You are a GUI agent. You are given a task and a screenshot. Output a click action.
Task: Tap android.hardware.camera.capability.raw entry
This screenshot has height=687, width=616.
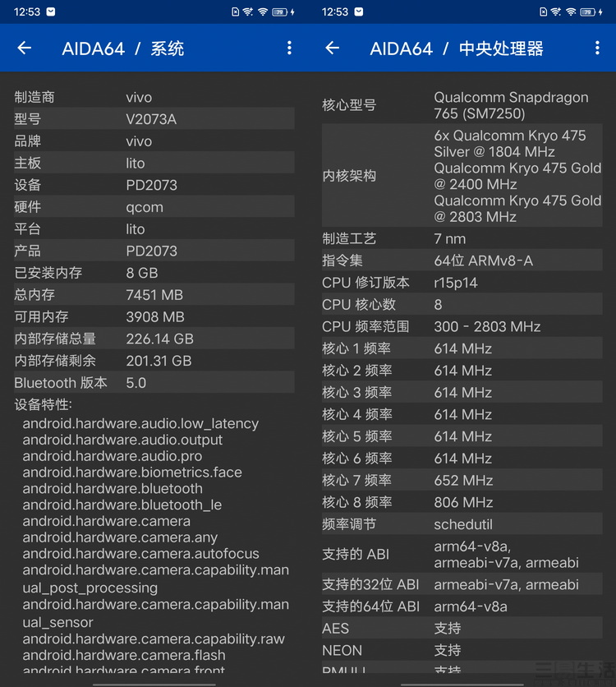154,639
